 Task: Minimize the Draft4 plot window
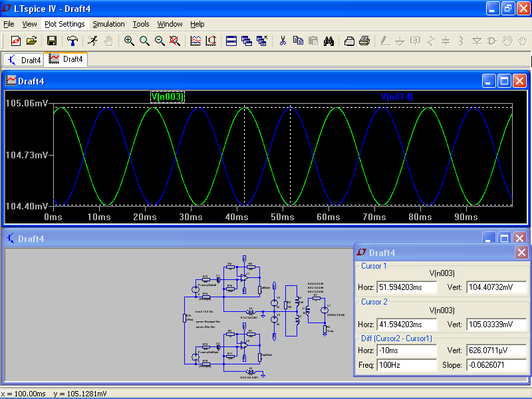pyautogui.click(x=489, y=81)
